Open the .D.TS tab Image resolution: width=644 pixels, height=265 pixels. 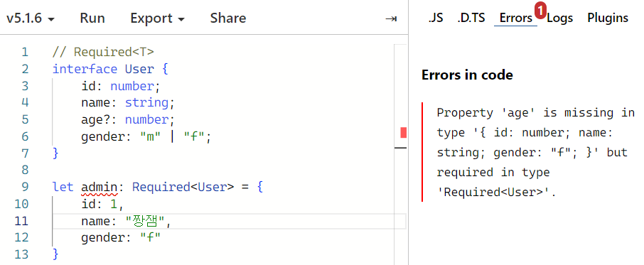[471, 18]
